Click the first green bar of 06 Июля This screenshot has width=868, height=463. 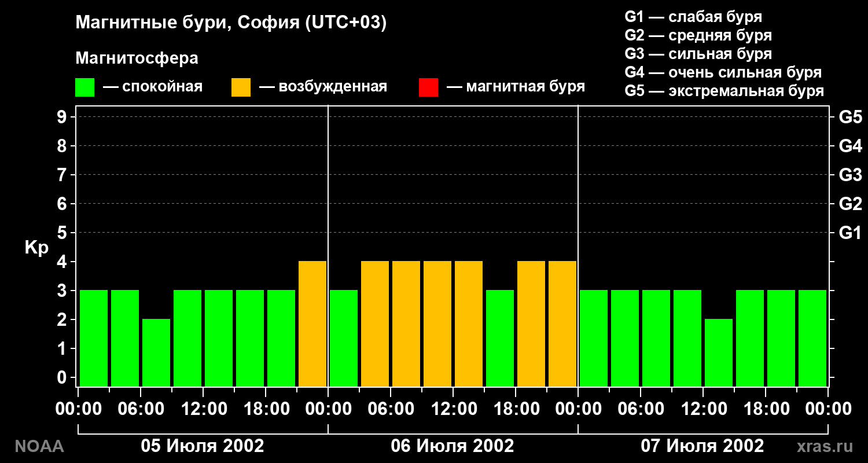pyautogui.click(x=344, y=338)
